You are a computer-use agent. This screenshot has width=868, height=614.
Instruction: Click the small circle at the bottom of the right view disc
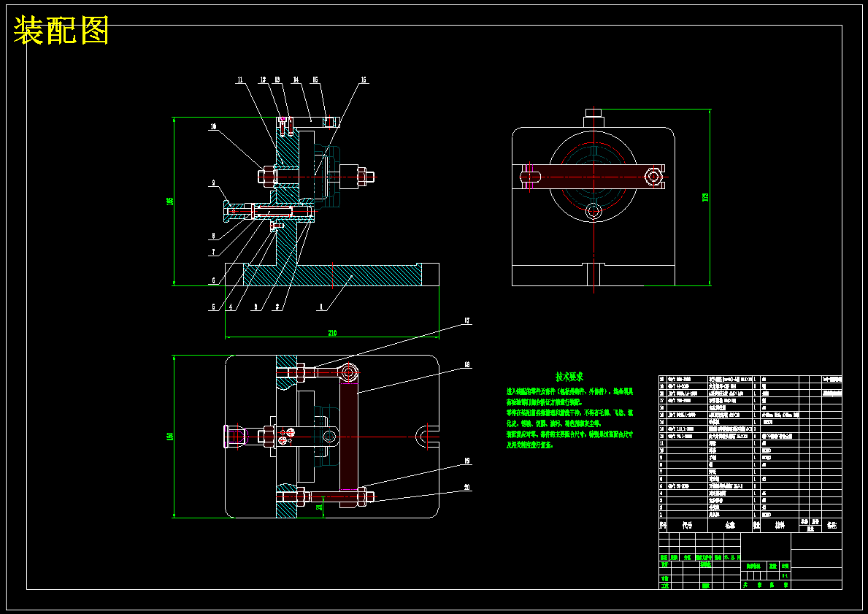tap(594, 211)
